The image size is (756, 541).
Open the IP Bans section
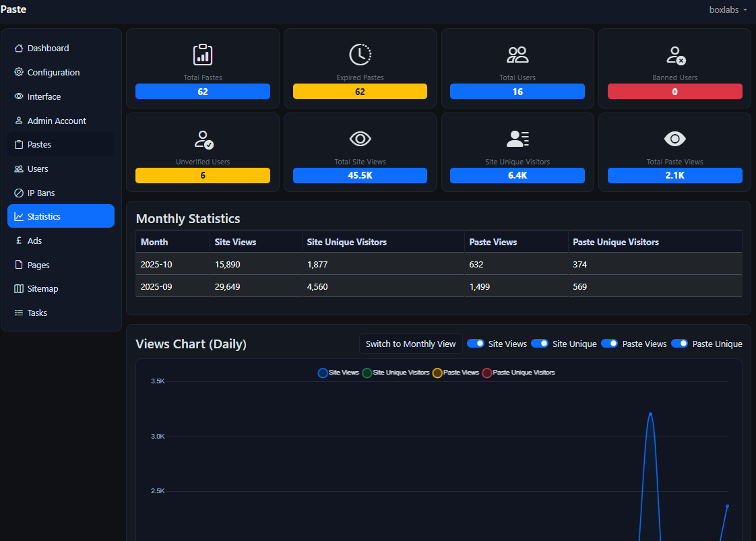click(42, 192)
